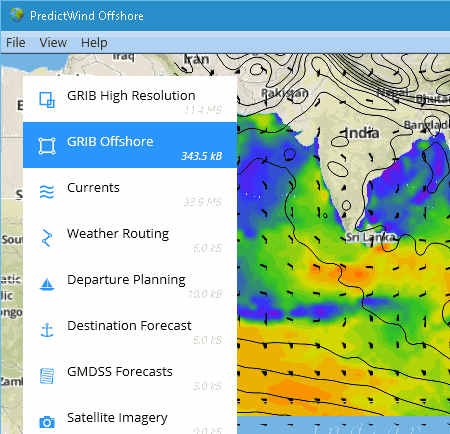Click the Satellite Imagery camera icon
This screenshot has width=450, height=434.
pos(47,422)
